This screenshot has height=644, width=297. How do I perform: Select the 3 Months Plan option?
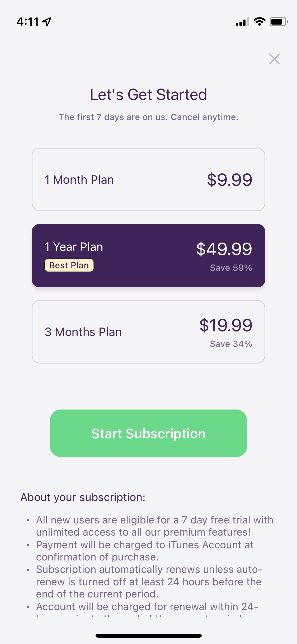click(148, 331)
